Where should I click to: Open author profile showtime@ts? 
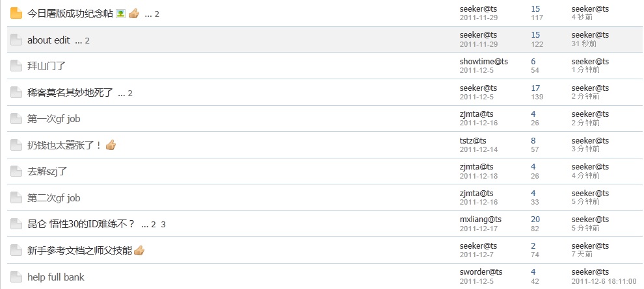click(483, 62)
